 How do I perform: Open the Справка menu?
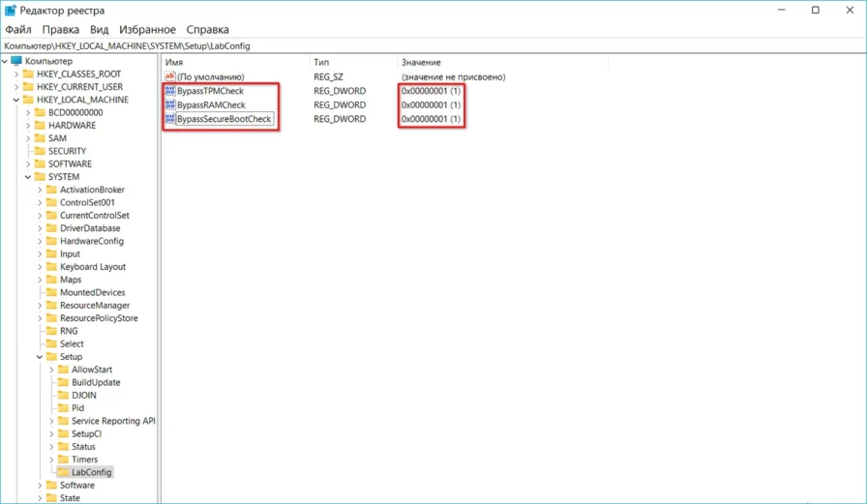coord(207,30)
